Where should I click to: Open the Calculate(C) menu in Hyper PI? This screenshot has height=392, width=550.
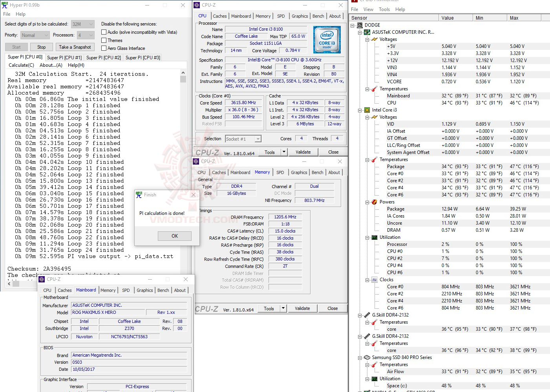click(21, 65)
